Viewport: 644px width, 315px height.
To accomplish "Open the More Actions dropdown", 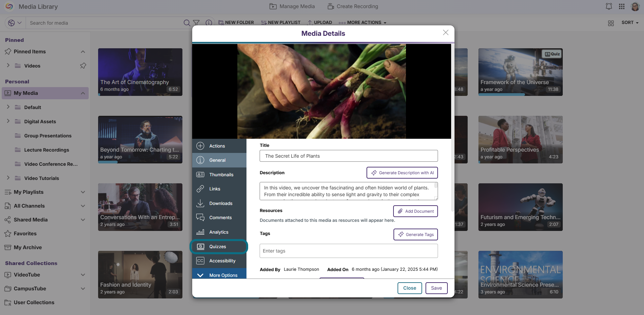I will 362,23.
